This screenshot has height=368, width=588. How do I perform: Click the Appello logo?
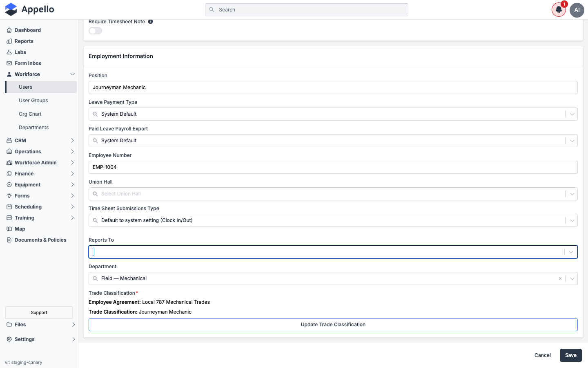(x=29, y=9)
